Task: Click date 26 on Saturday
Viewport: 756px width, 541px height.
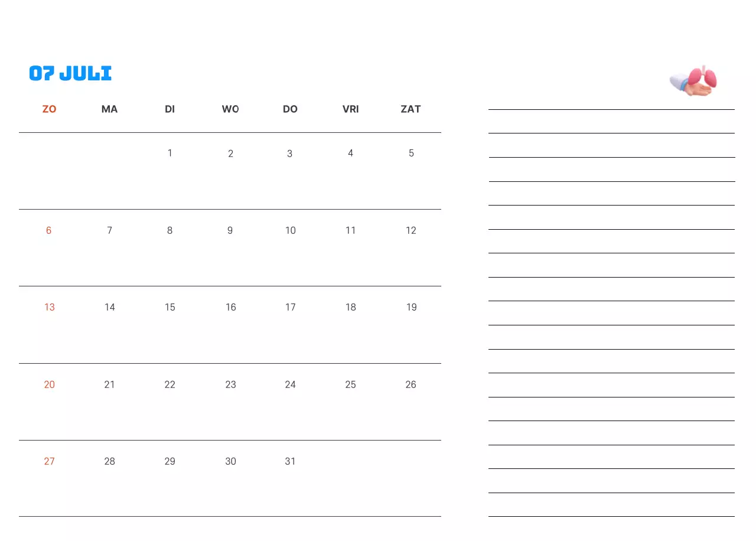Action: (411, 384)
